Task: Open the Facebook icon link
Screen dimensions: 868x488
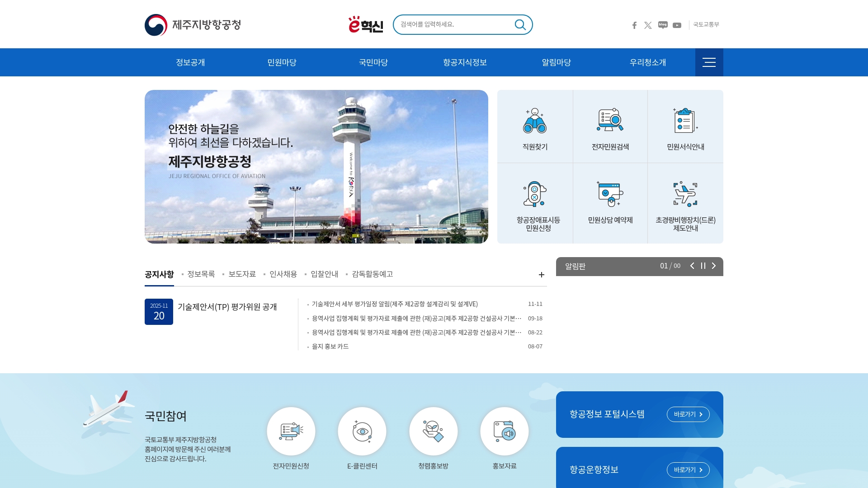Action: pos(634,25)
